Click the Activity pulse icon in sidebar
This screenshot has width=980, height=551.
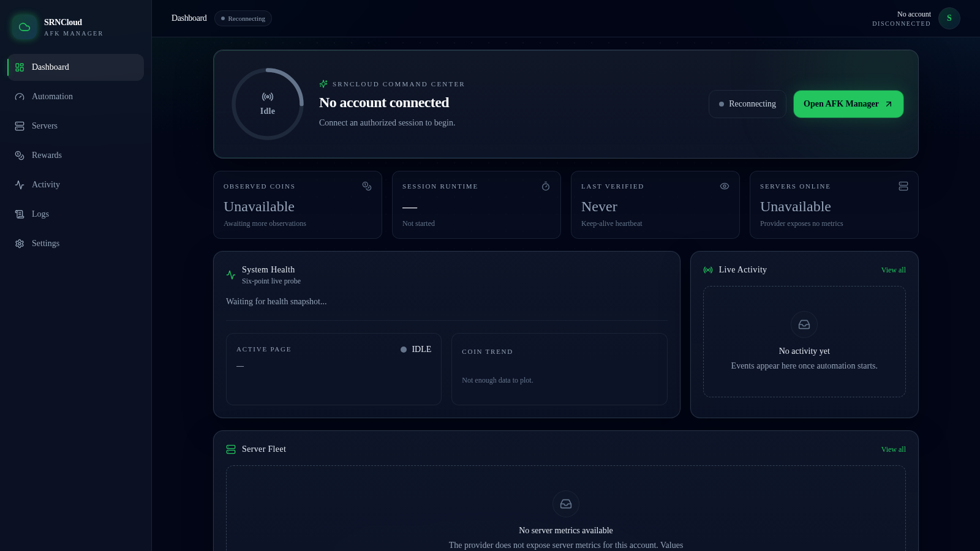coord(20,185)
